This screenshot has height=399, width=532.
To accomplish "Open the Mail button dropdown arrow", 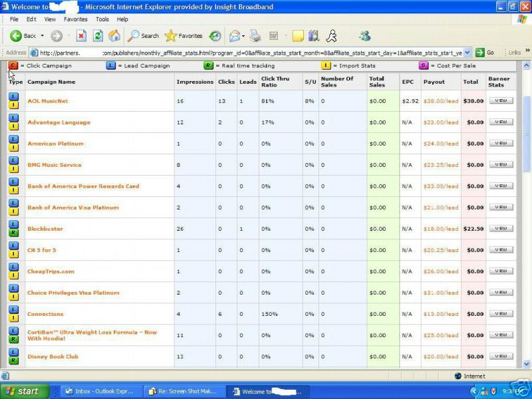I will (x=243, y=36).
